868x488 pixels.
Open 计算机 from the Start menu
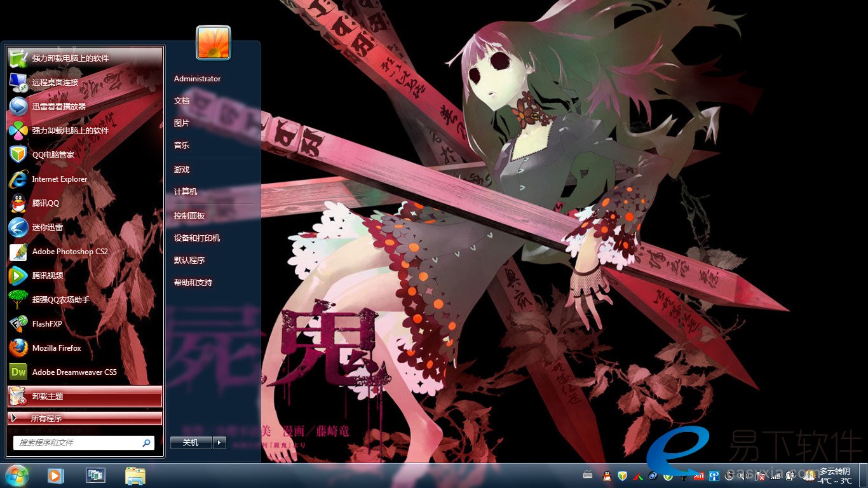point(186,192)
